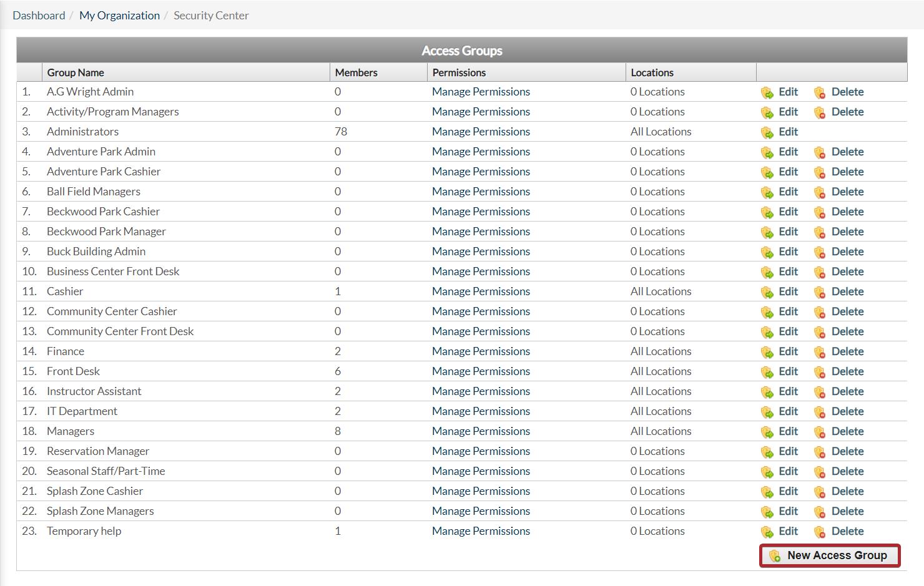This screenshot has width=924, height=586.
Task: Click the edit icon for Temporary help
Action: [x=767, y=532]
